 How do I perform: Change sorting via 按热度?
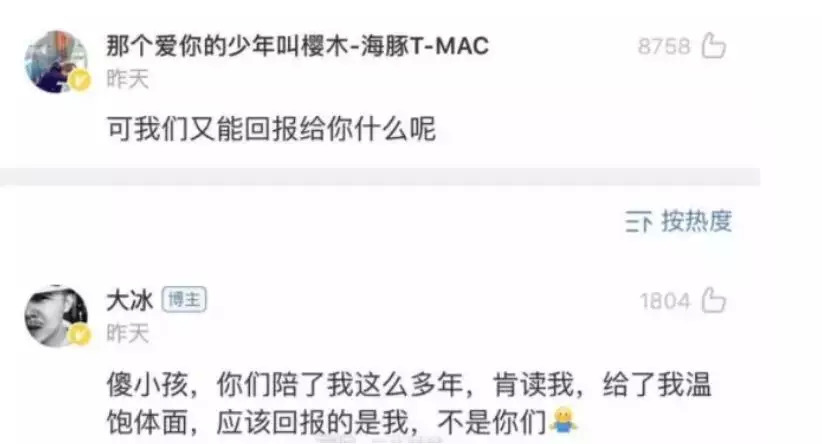pyautogui.click(x=696, y=221)
